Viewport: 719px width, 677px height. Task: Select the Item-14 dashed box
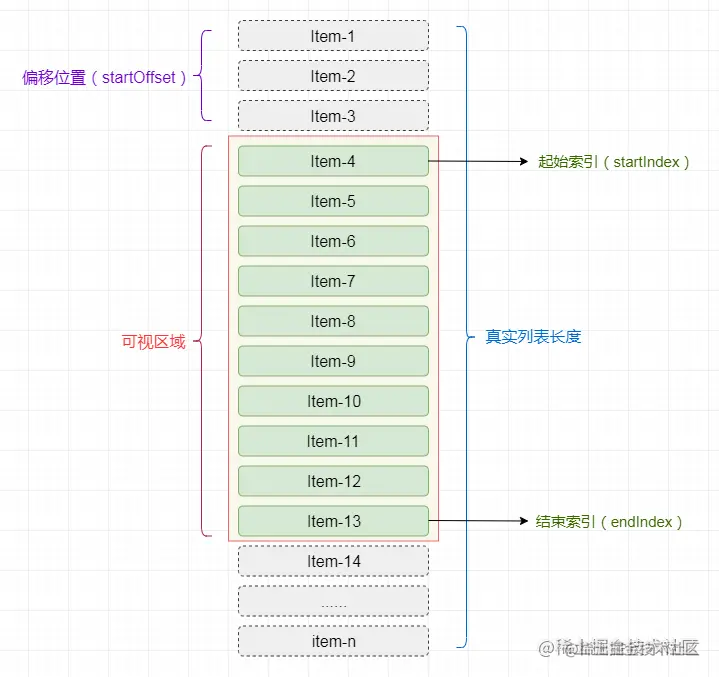click(x=333, y=561)
